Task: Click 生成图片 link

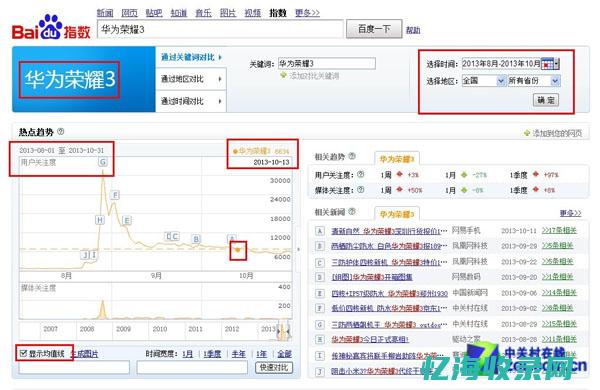Action: [x=85, y=354]
